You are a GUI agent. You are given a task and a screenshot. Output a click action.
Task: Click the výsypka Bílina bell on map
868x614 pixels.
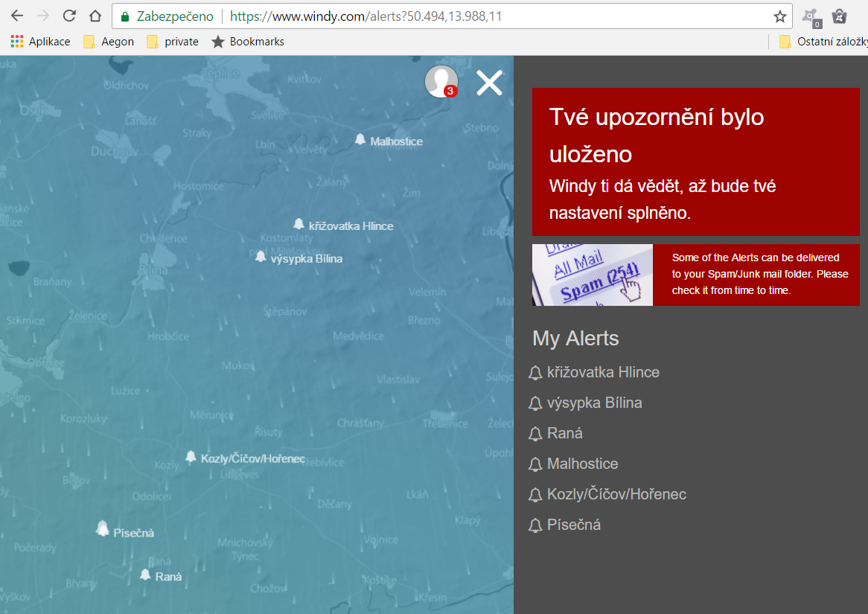click(x=261, y=257)
